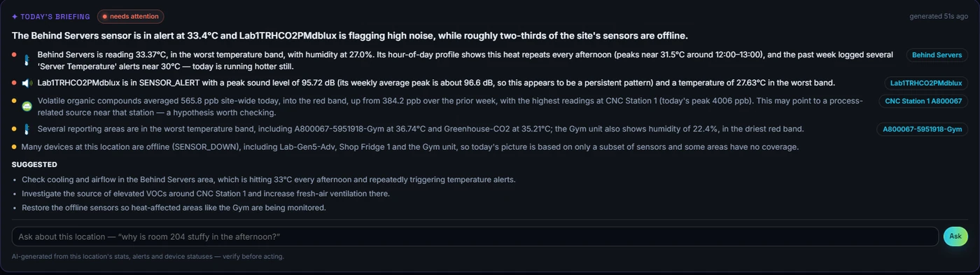This screenshot has width=980, height=275.
Task: Open the Lab1TRHCO2PMdblux sensor chip
Action: point(925,83)
